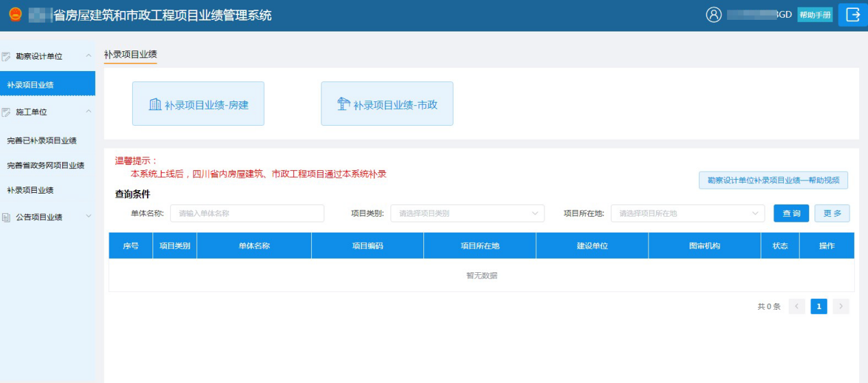
Task: Collapse the 施工单位 menu section
Action: 88,111
